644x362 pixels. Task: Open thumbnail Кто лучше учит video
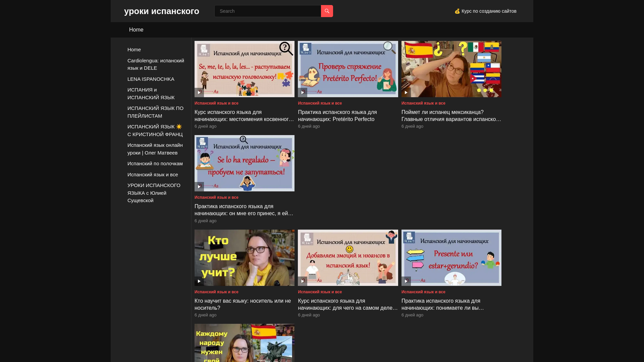tap(245, 258)
